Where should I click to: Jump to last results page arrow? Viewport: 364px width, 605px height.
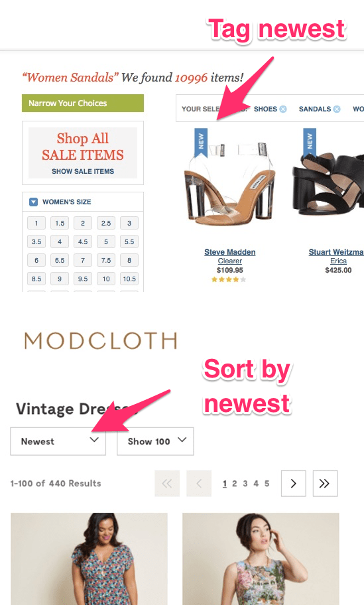[325, 483]
